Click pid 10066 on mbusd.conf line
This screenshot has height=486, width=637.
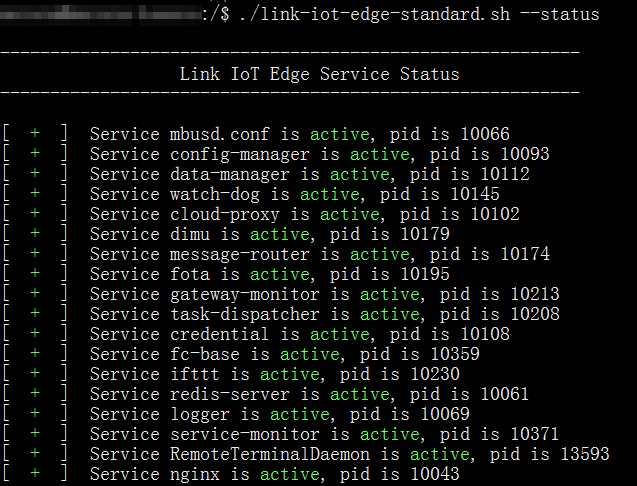(x=485, y=134)
